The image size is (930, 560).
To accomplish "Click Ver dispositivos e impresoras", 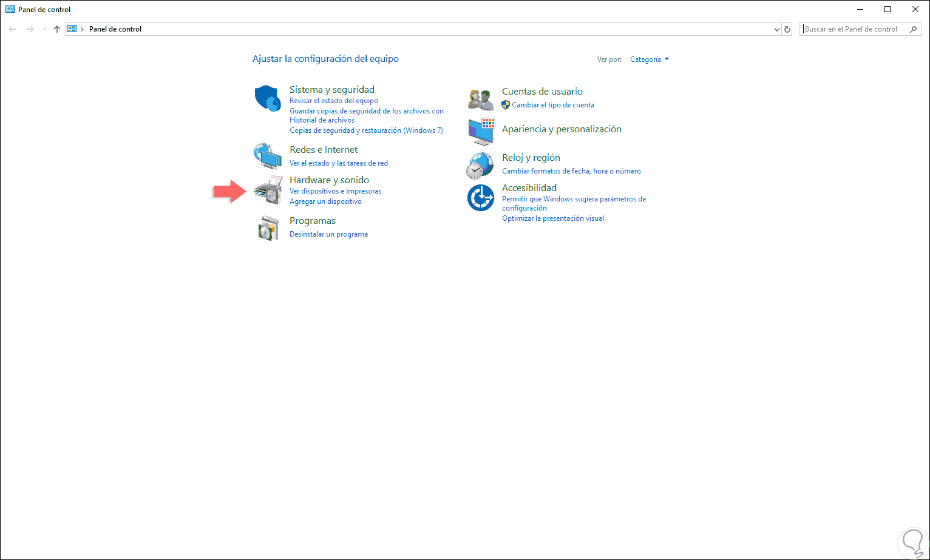I will point(336,191).
